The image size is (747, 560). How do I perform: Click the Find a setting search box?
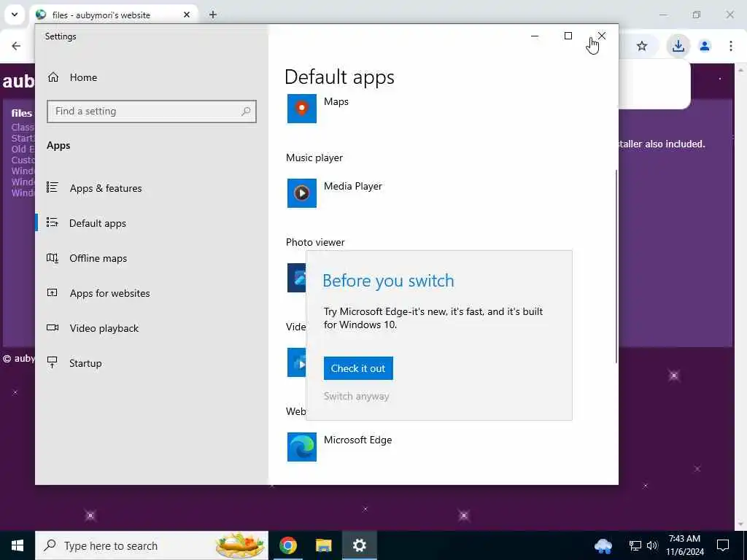point(152,111)
